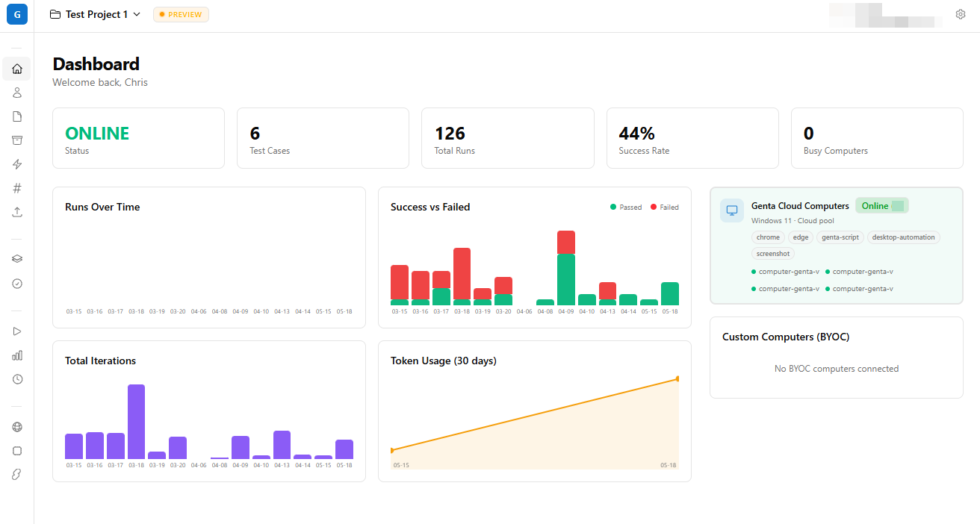Click the red 03-18 bar in Success vs Failed

pos(462,274)
